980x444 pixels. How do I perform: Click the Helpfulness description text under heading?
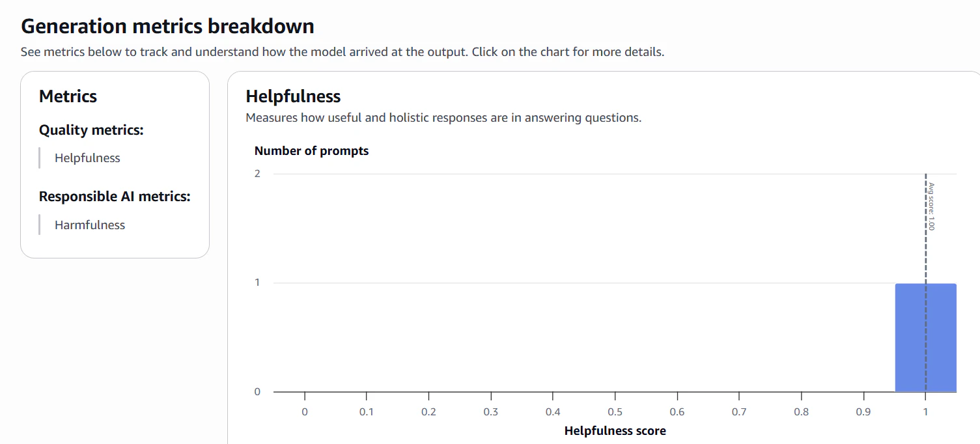[x=443, y=118]
